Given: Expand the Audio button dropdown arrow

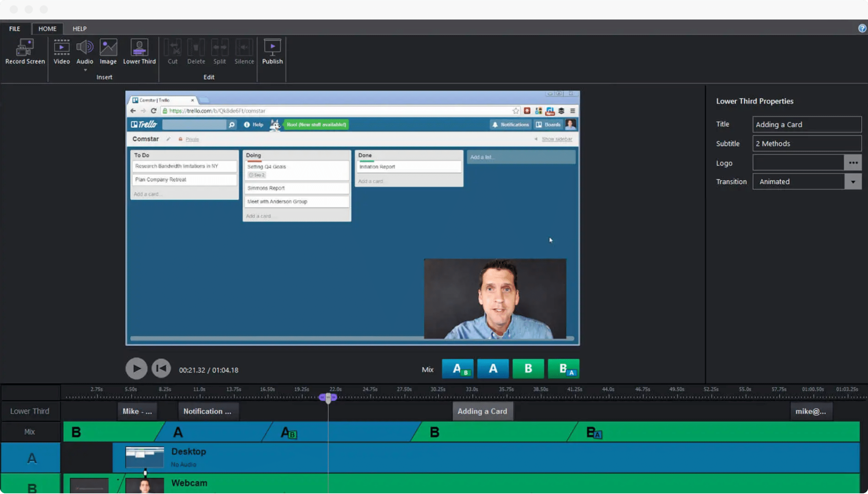Looking at the screenshot, I should pyautogui.click(x=85, y=70).
